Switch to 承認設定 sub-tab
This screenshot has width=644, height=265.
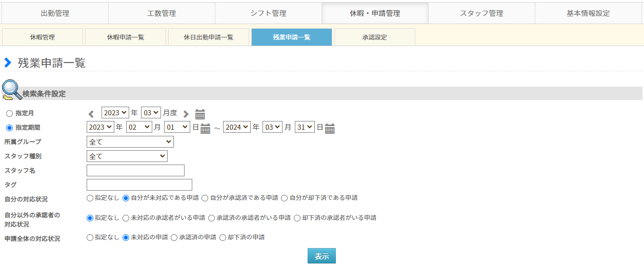pos(375,37)
